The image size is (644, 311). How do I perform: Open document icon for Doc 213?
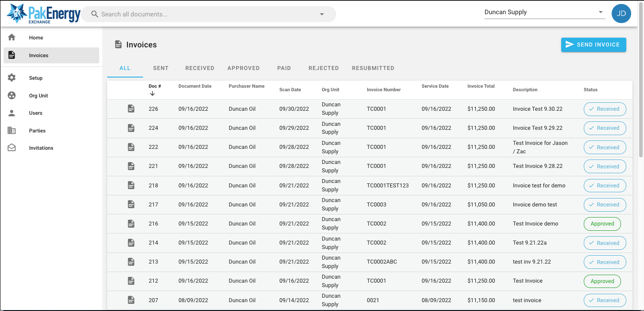point(131,262)
